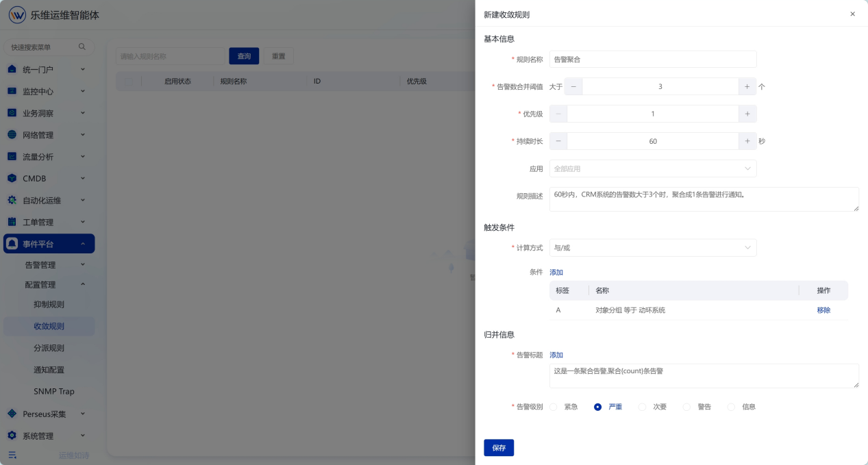Viewport: 868px width, 465px height.
Task: Expand the CMDB menu chevron
Action: [83, 178]
